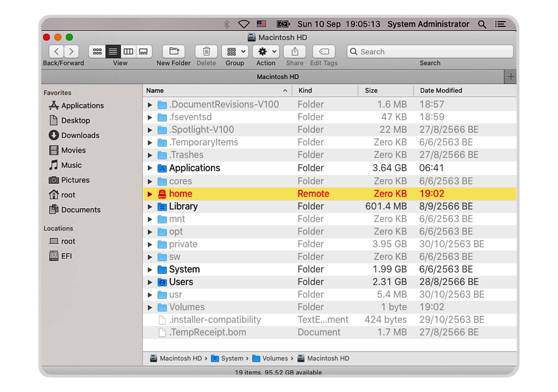
Task: Click the plus button to open a new tab
Action: [x=510, y=76]
